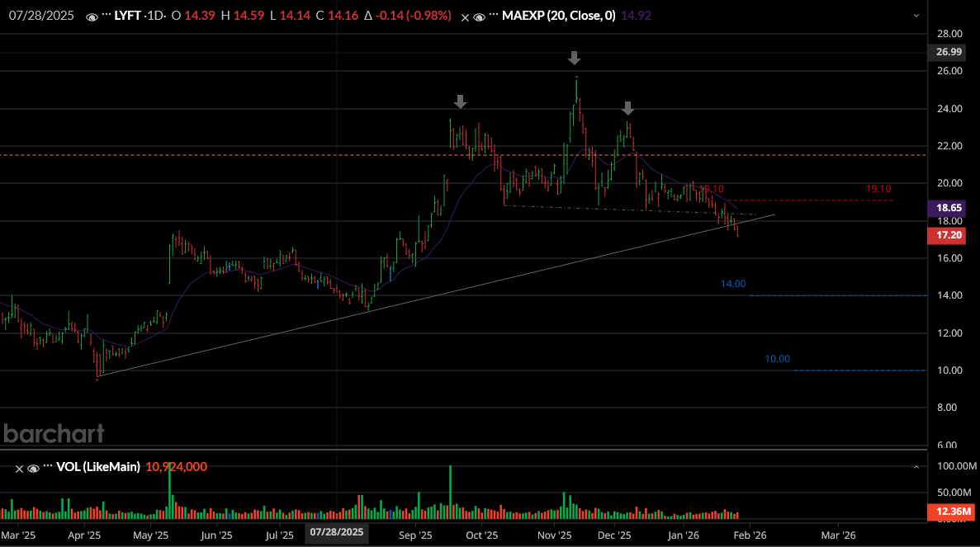The image size is (980, 547).
Task: Click the 07/28/2025 date in header
Action: coord(41,16)
